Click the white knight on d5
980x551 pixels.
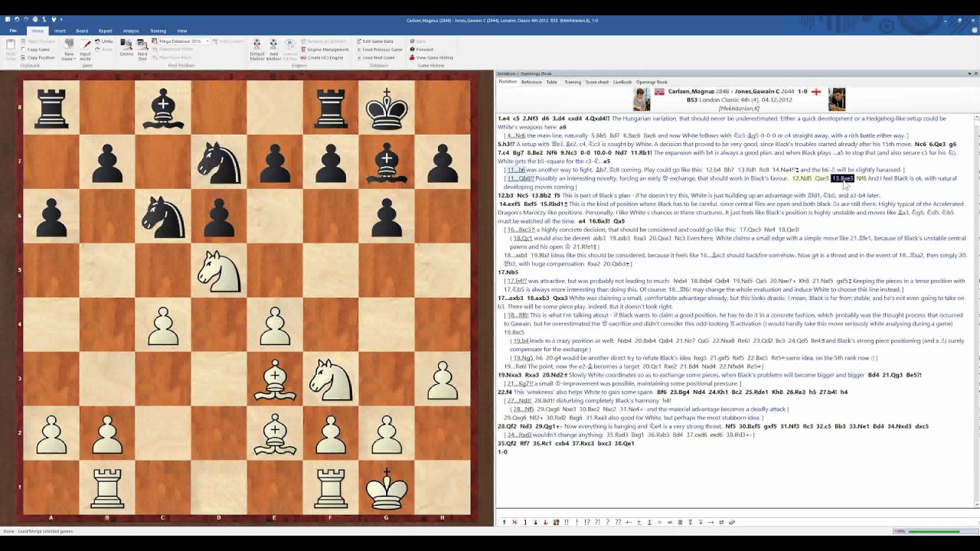point(219,270)
